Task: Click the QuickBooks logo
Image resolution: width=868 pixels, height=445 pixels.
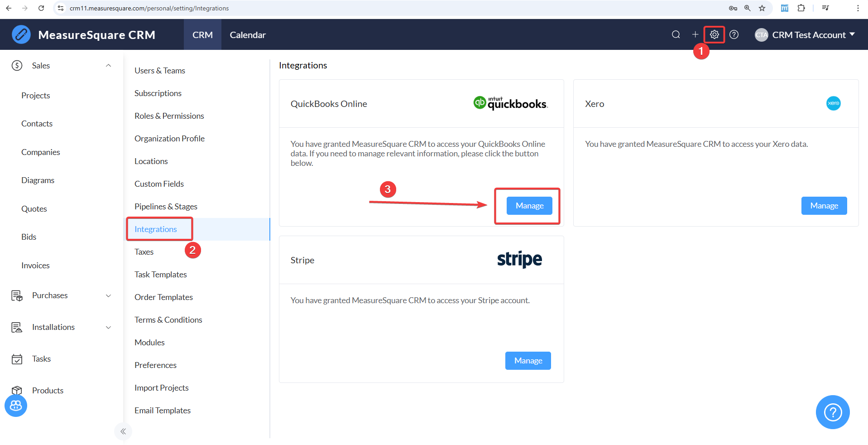Action: tap(511, 103)
